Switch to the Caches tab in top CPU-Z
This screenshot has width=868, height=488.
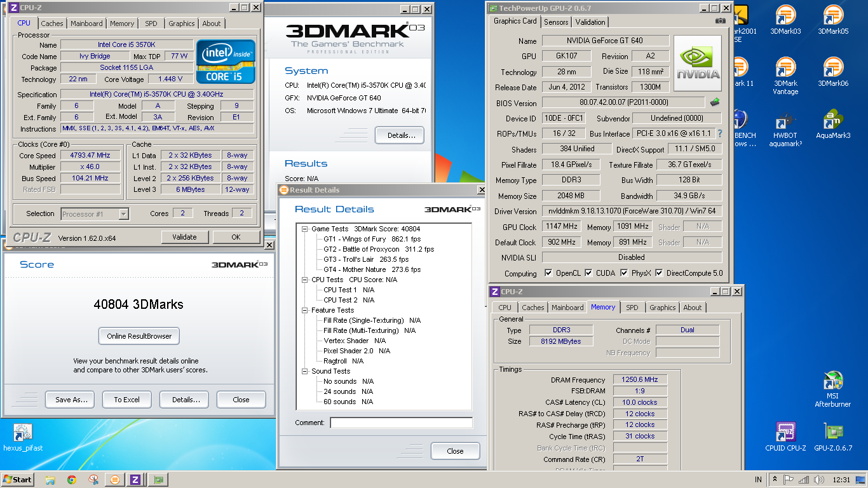52,24
